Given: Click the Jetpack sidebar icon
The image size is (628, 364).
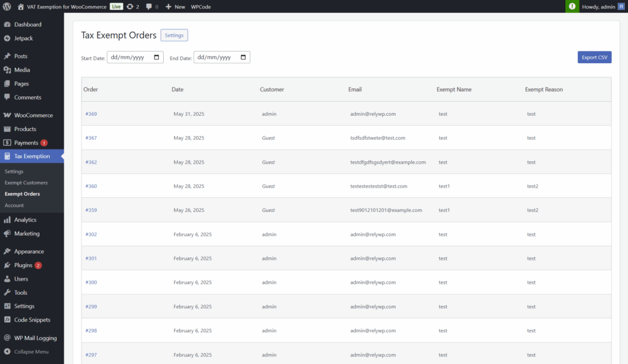Looking at the screenshot, I should (x=7, y=39).
